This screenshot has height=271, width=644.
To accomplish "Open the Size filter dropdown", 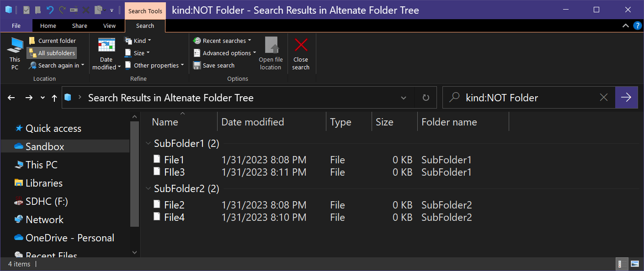I will coord(138,53).
